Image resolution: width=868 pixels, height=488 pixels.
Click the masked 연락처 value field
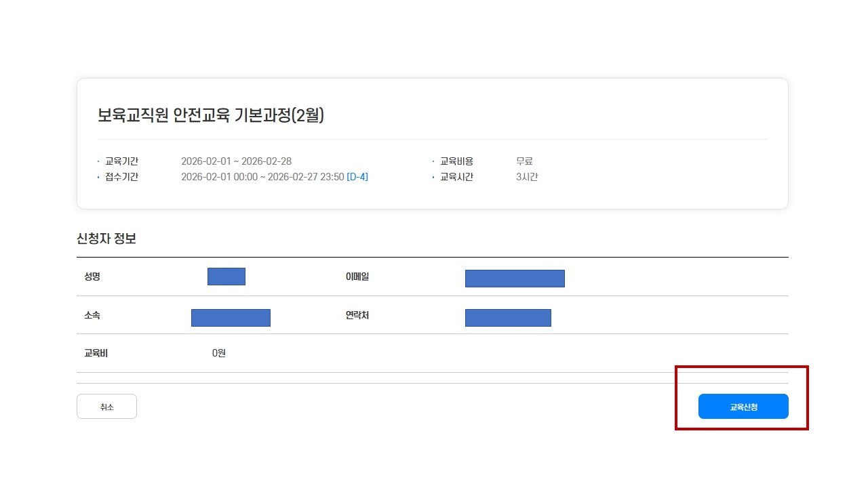[508, 318]
